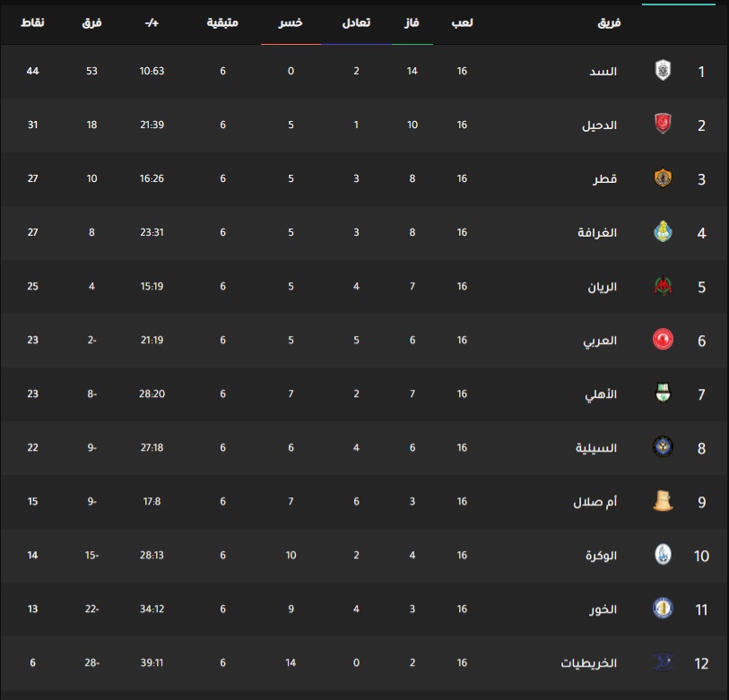Click the Al Ahli green crest
Screen dimensions: 729x700
click(x=663, y=393)
